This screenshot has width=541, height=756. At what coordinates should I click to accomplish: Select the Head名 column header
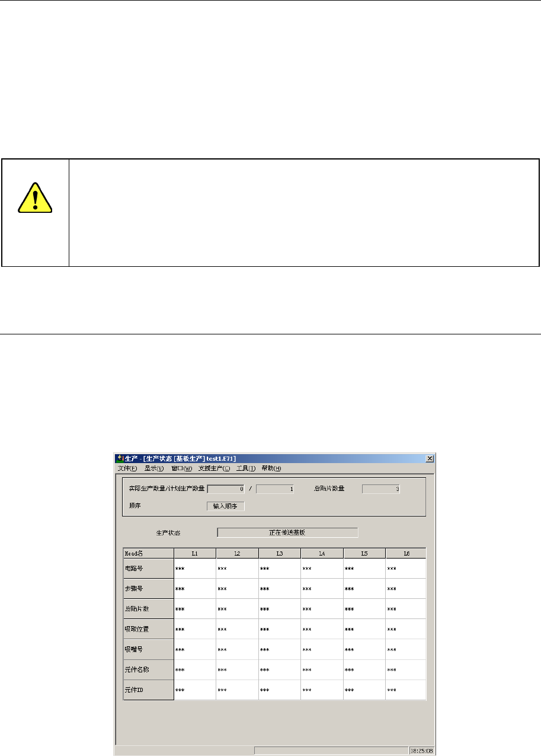148,553
